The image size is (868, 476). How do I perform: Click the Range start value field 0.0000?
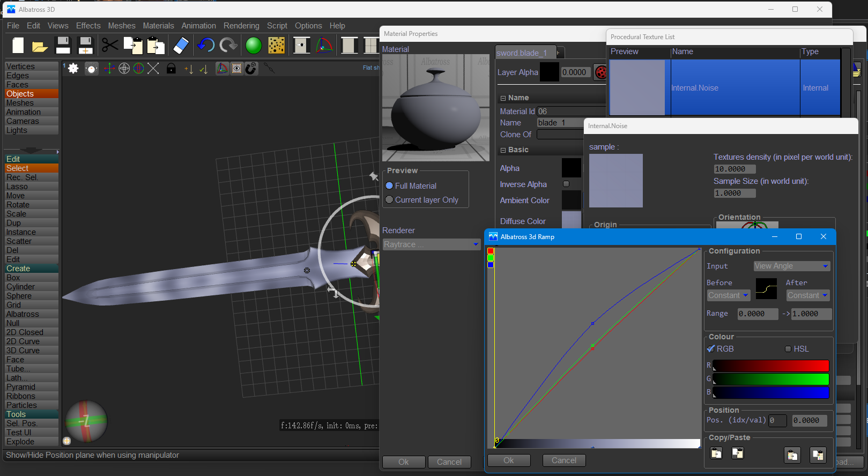[758, 314]
